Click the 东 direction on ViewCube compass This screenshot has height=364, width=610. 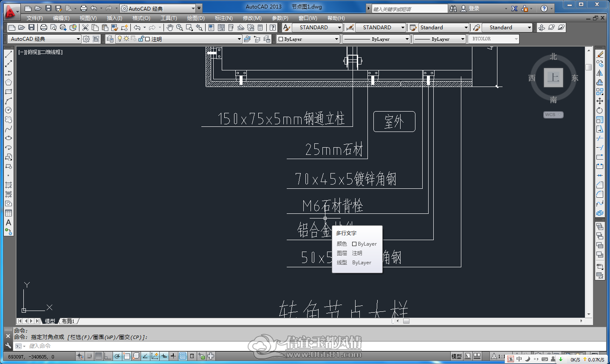coord(575,78)
